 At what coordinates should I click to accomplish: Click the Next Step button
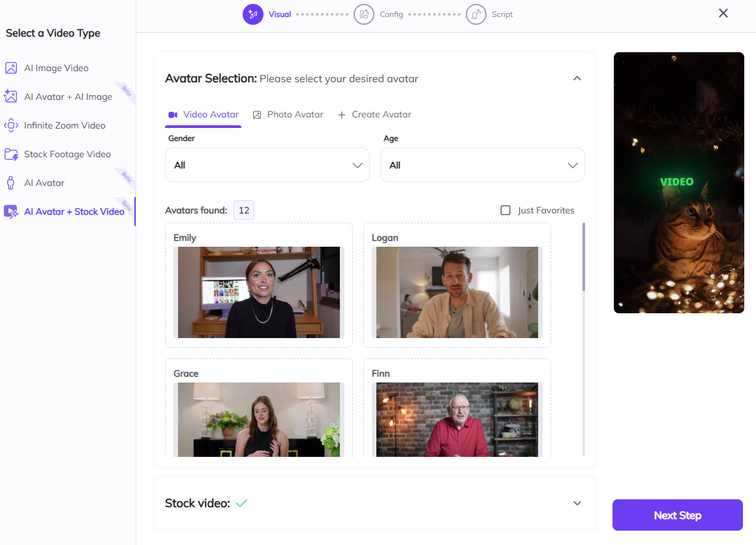[x=678, y=515]
